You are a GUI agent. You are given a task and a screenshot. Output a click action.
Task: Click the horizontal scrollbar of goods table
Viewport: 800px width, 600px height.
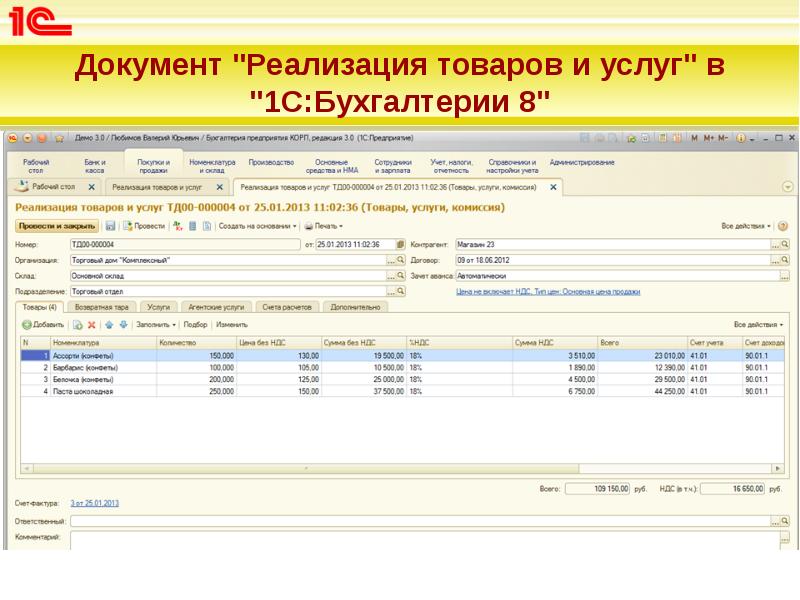306,468
